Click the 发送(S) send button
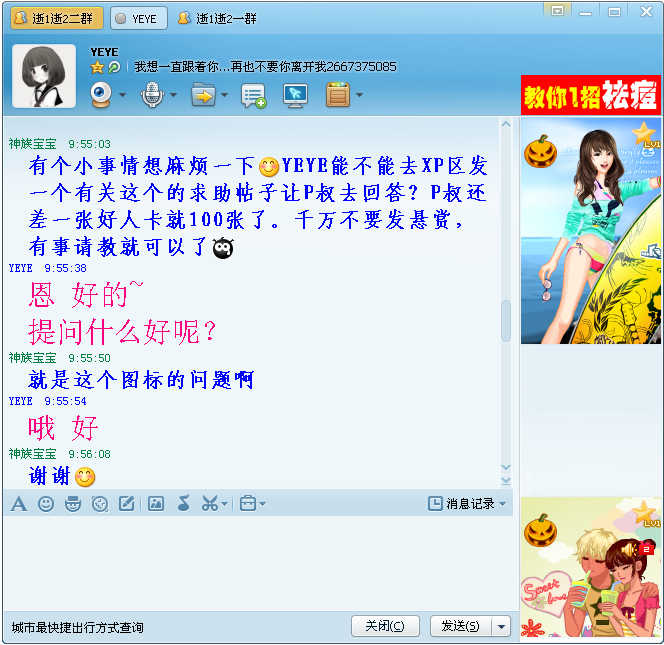Screen dimensions: 664x645 [460, 626]
